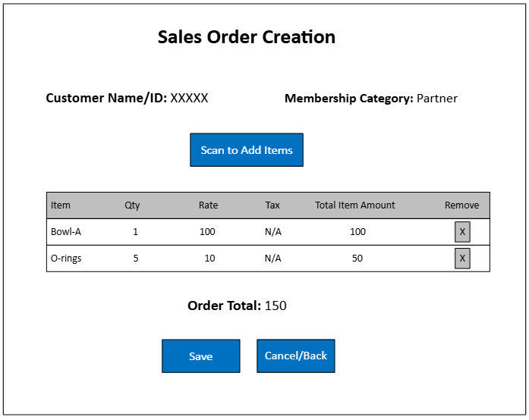The image size is (529, 420).
Task: Click the quantity 5 for O-rings
Action: [x=136, y=259]
